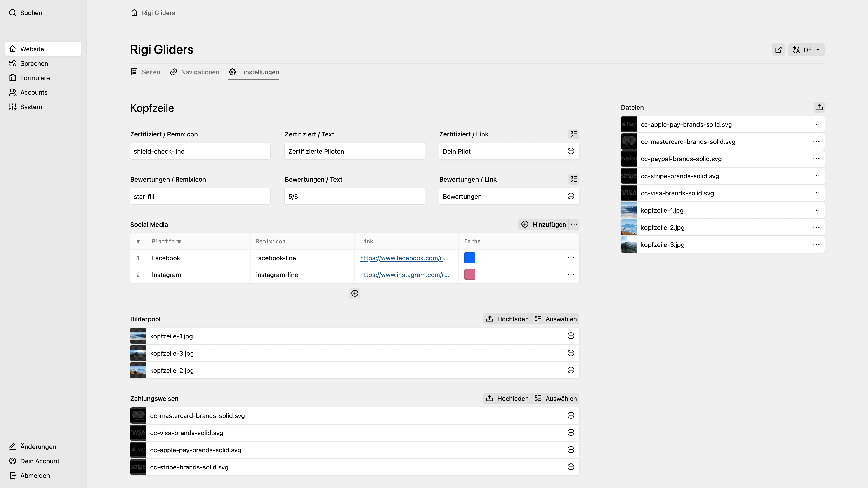Open the Facebook profile link

(x=404, y=258)
